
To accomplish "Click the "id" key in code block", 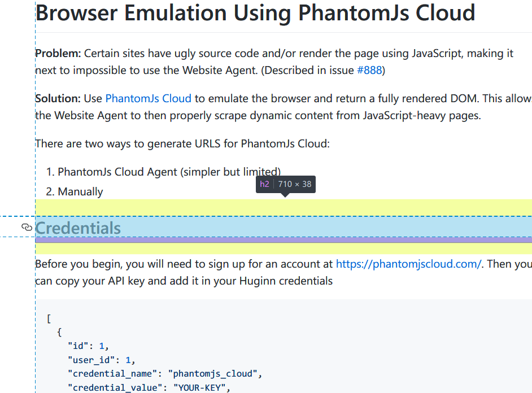I will coord(78,346).
